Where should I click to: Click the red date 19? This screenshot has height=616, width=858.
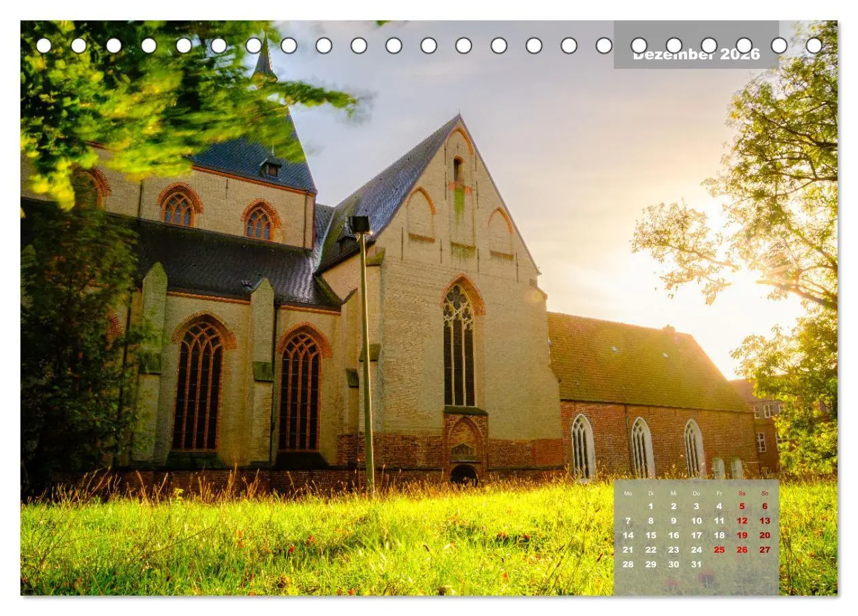742,535
